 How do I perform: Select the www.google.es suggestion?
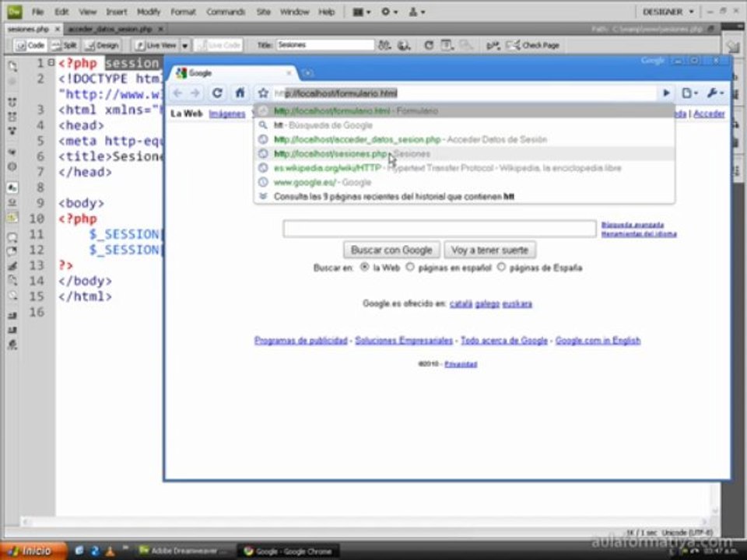(x=465, y=182)
